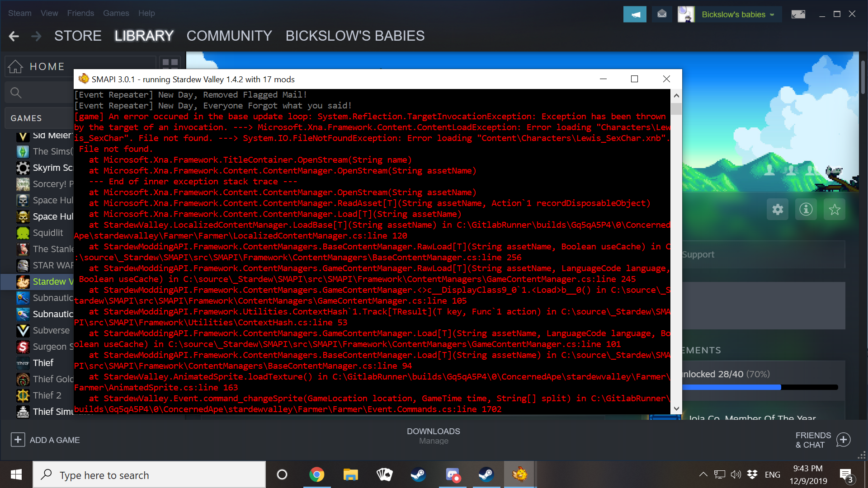
Task: Show game info circle icon
Action: [806, 209]
